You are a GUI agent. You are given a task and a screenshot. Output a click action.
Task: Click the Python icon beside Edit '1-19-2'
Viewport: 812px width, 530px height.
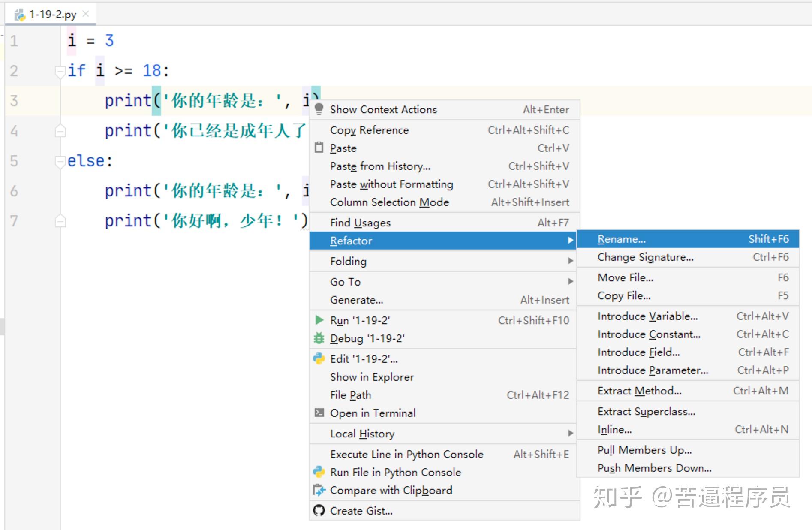tap(319, 358)
